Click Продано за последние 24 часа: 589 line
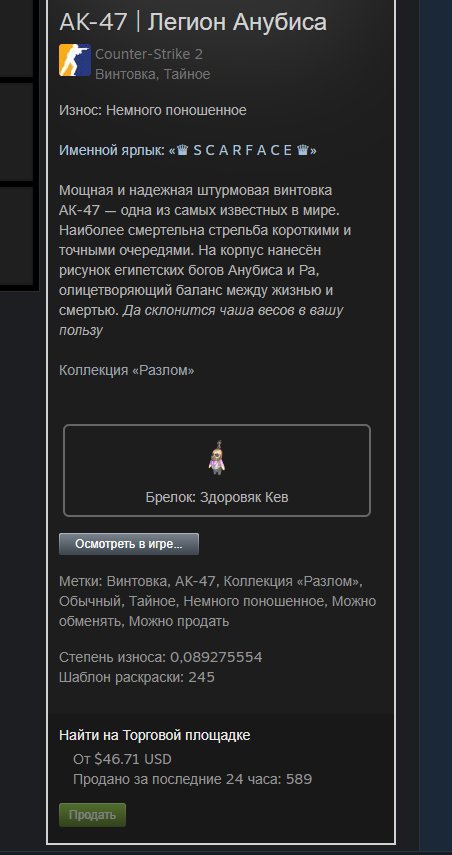 click(192, 779)
